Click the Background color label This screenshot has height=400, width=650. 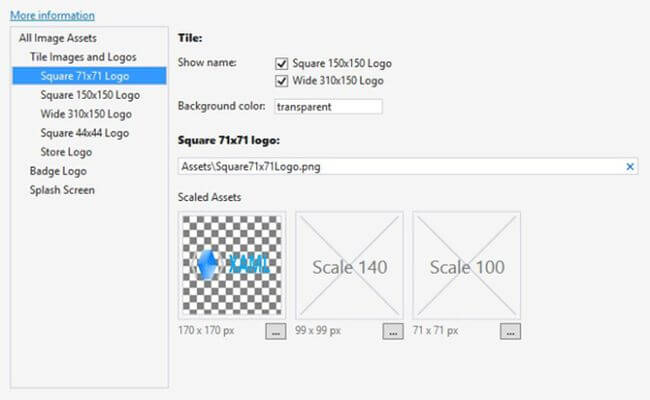pyautogui.click(x=221, y=106)
